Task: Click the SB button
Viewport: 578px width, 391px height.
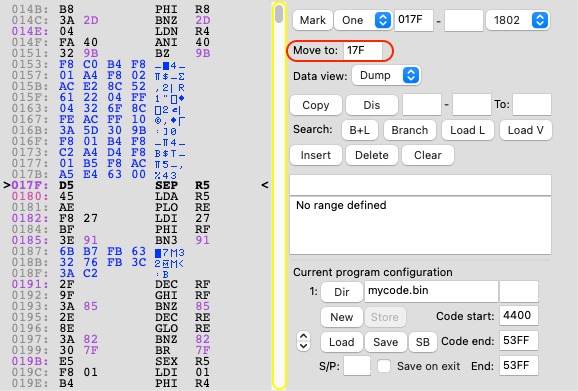Action: tap(422, 342)
